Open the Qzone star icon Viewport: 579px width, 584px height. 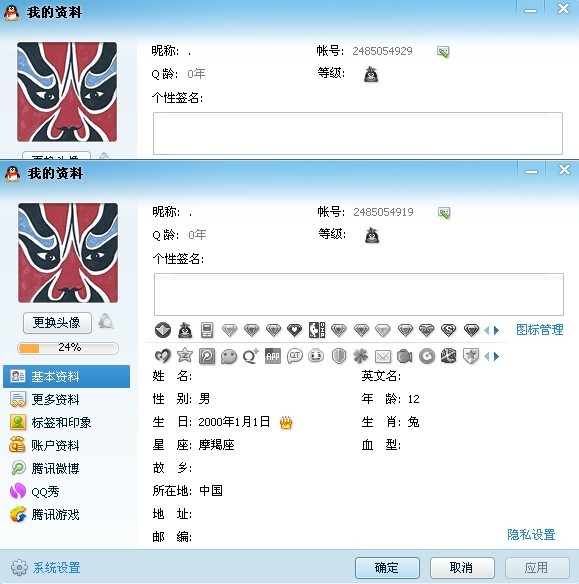pos(185,356)
